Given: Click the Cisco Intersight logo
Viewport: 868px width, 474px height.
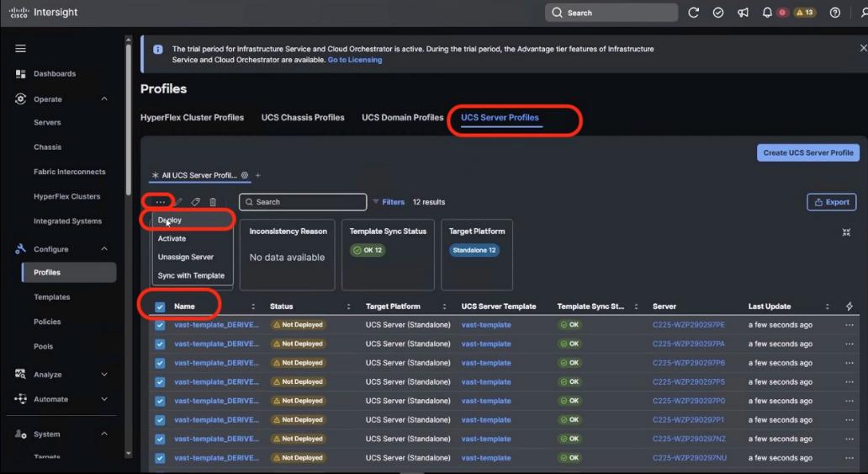Looking at the screenshot, I should [43, 12].
